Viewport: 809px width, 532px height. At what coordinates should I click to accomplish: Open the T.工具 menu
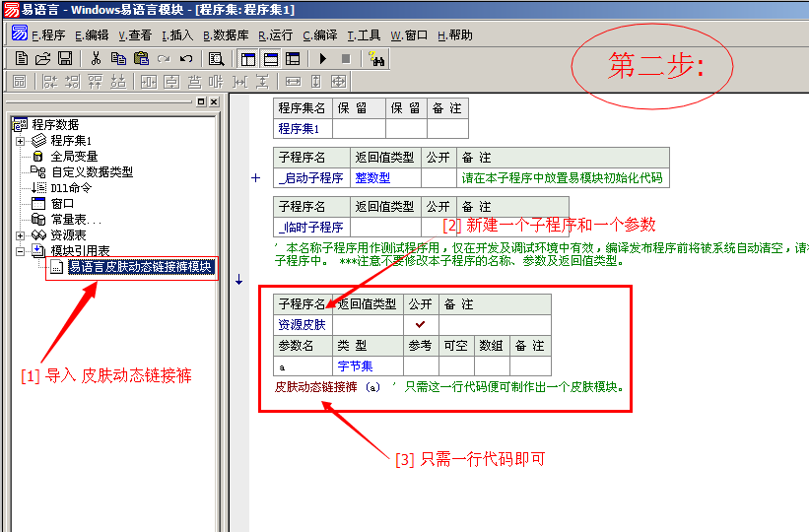pos(364,35)
